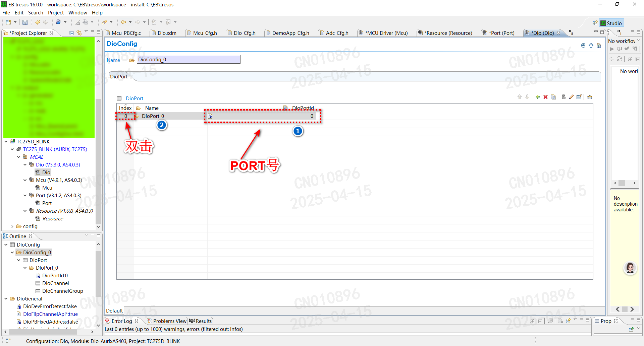The width and height of the screenshot is (644, 346).
Task: Click the Open Perspective icon
Action: point(595,23)
